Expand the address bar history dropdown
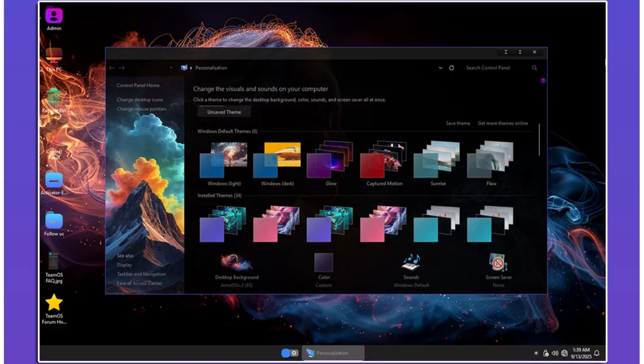Image resolution: width=644 pixels, height=364 pixels. 440,68
